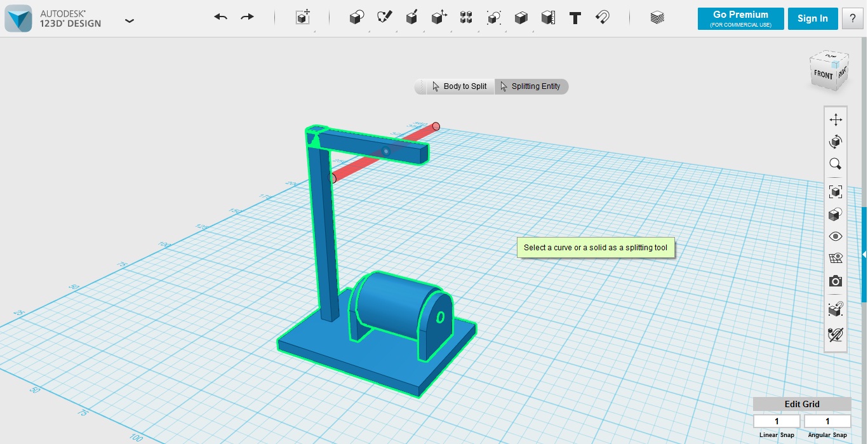Click the Undo arrow
The image size is (868, 444).
tap(221, 18)
